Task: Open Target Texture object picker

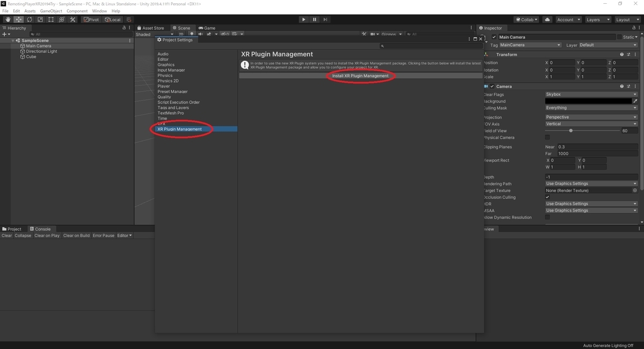Action: click(635, 190)
